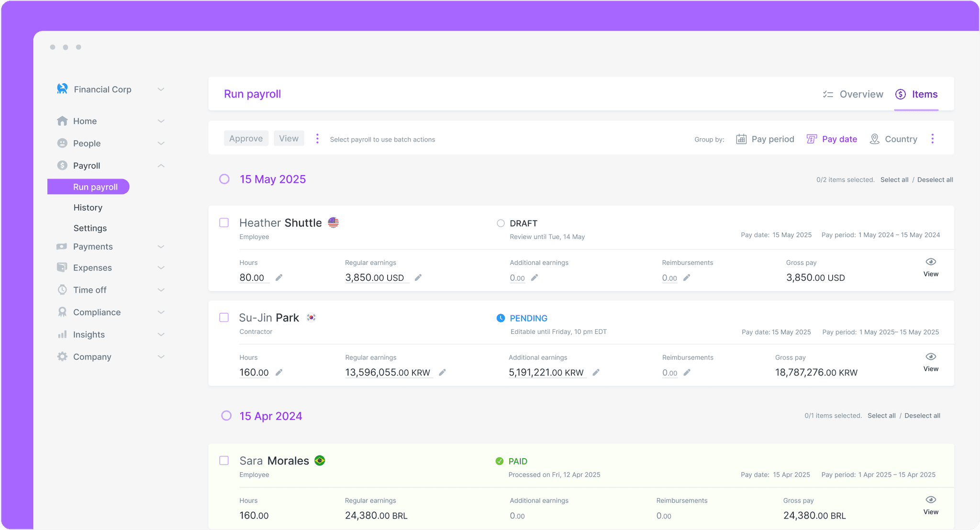Click the Financial Corp logo icon
980x530 pixels.
pos(62,89)
